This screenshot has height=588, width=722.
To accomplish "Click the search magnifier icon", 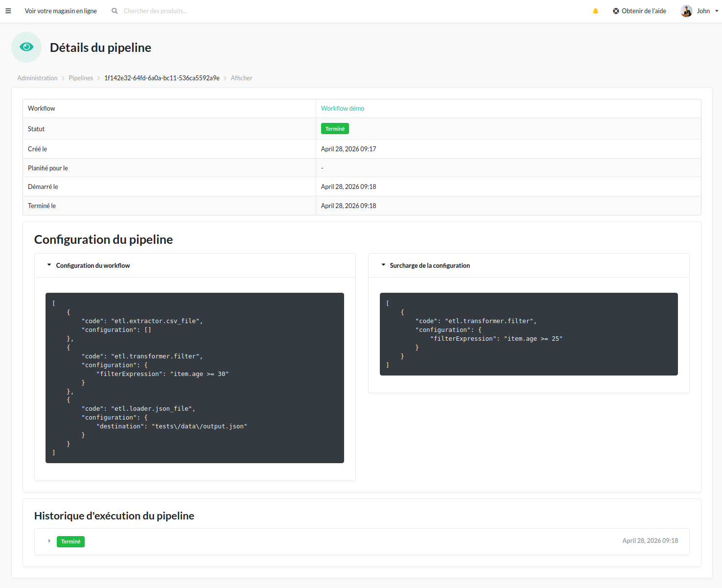I will tap(115, 11).
